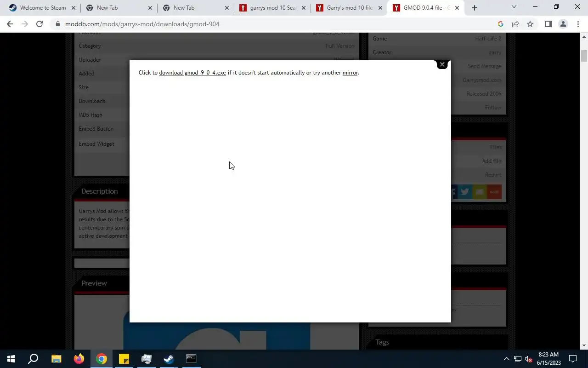This screenshot has height=368, width=588.
Task: Open a new browser tab
Action: (x=475, y=8)
